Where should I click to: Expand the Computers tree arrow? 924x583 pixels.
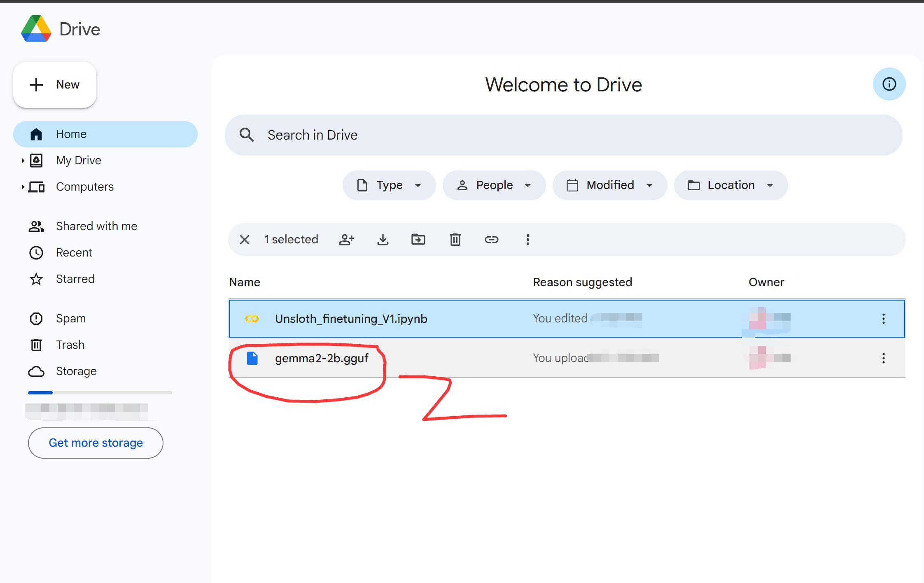[23, 187]
